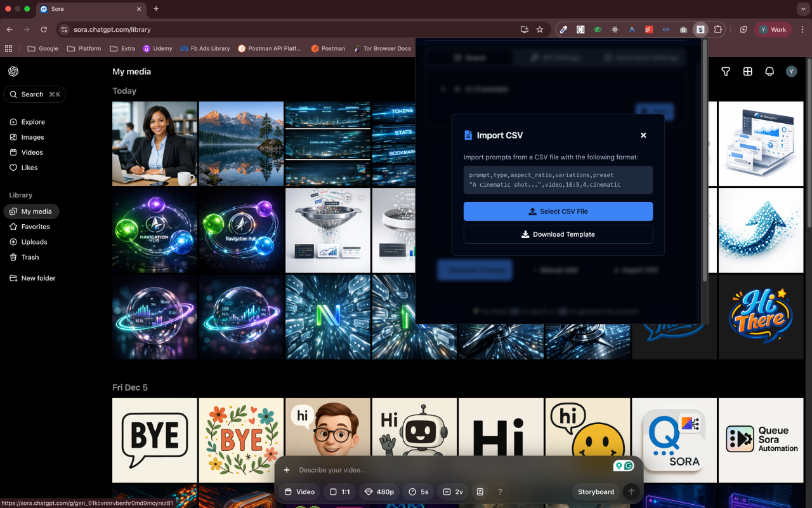Open the floral BYE thumbnail
The image size is (812, 508).
(x=241, y=440)
